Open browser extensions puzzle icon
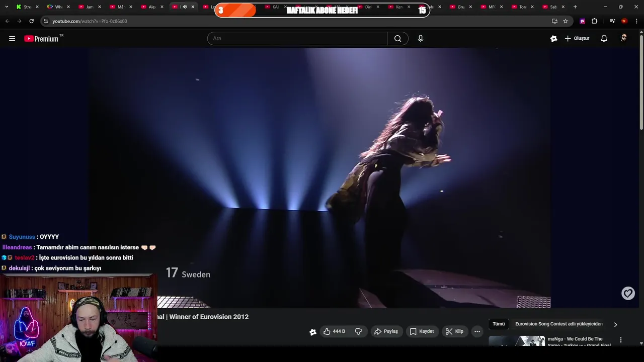This screenshot has height=362, width=644. click(x=595, y=21)
